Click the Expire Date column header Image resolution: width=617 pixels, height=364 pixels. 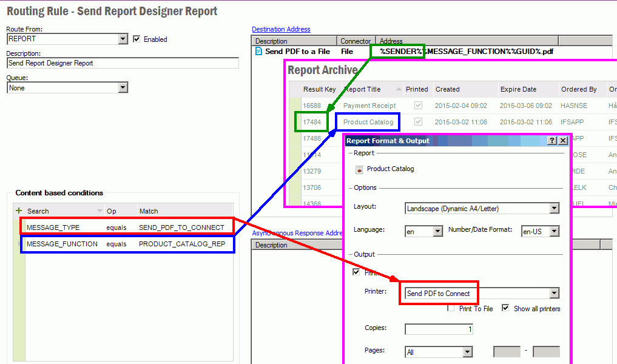pos(519,89)
